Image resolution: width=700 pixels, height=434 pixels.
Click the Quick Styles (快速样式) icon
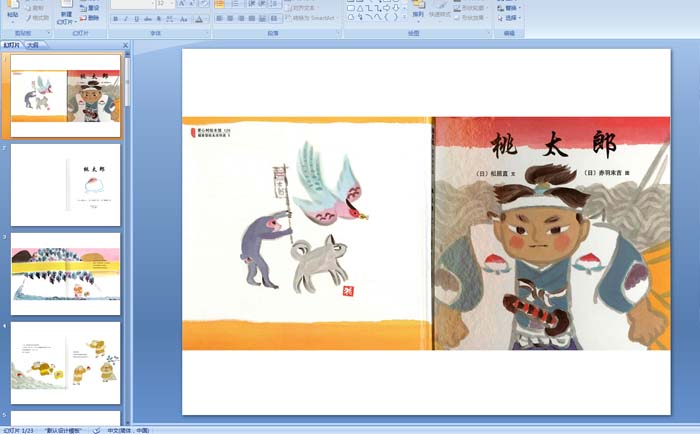tap(439, 10)
